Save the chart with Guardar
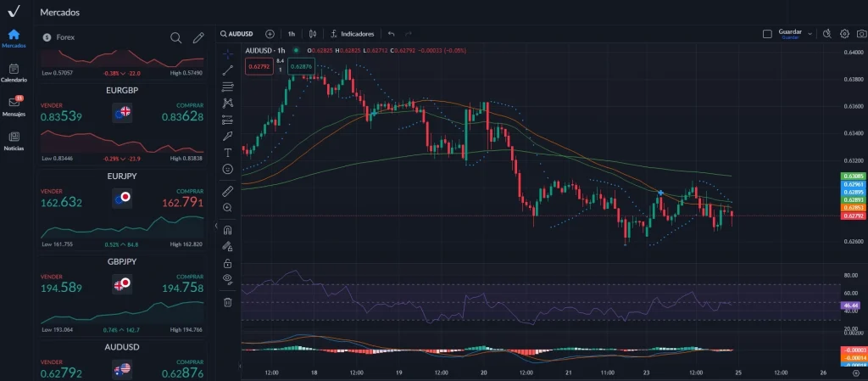Viewport: 868px width, 381px height. point(790,34)
